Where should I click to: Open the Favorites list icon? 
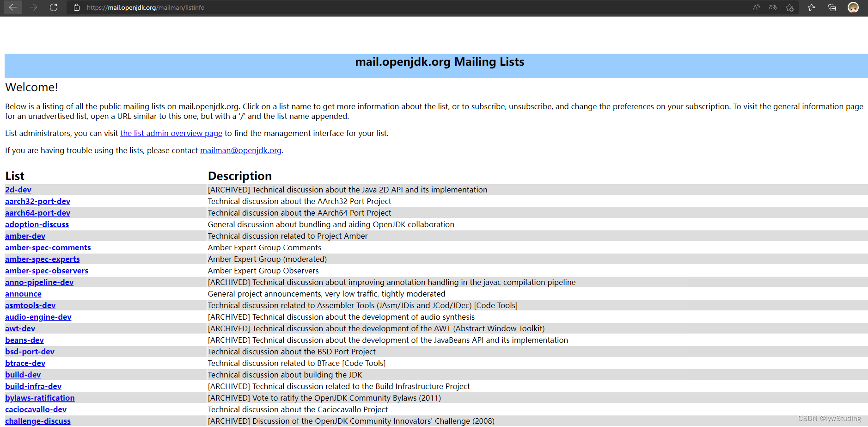pyautogui.click(x=812, y=7)
